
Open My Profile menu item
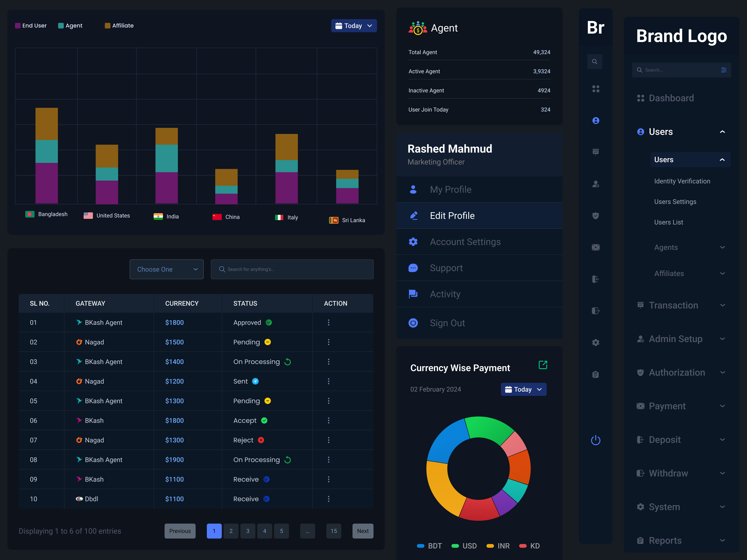(479, 189)
